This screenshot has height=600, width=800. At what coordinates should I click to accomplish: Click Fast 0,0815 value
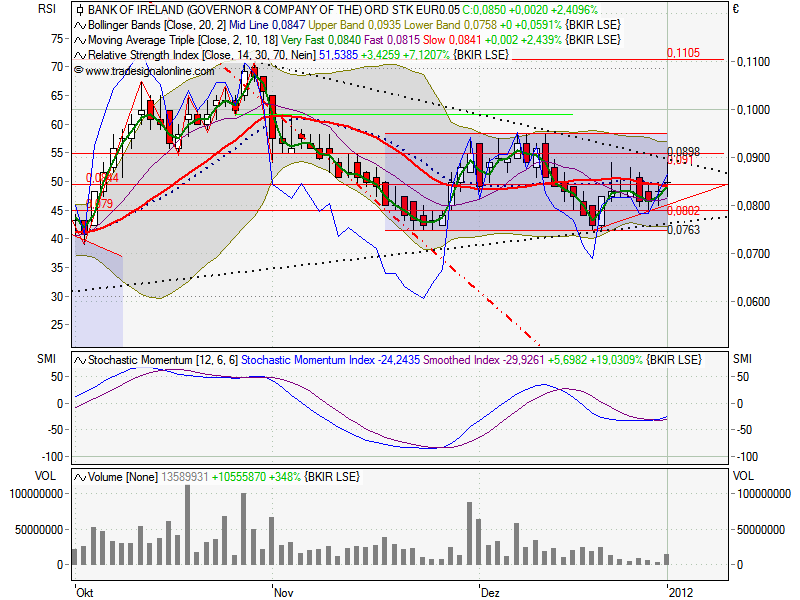(x=392, y=40)
